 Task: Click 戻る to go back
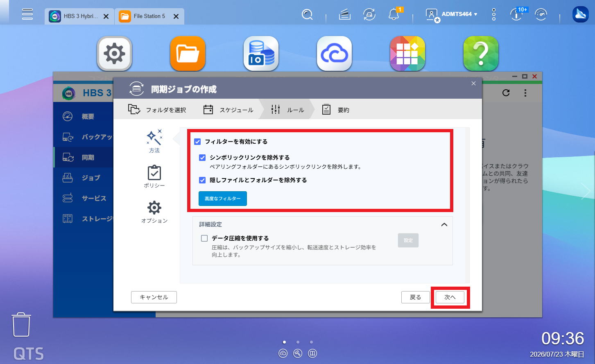[416, 297]
